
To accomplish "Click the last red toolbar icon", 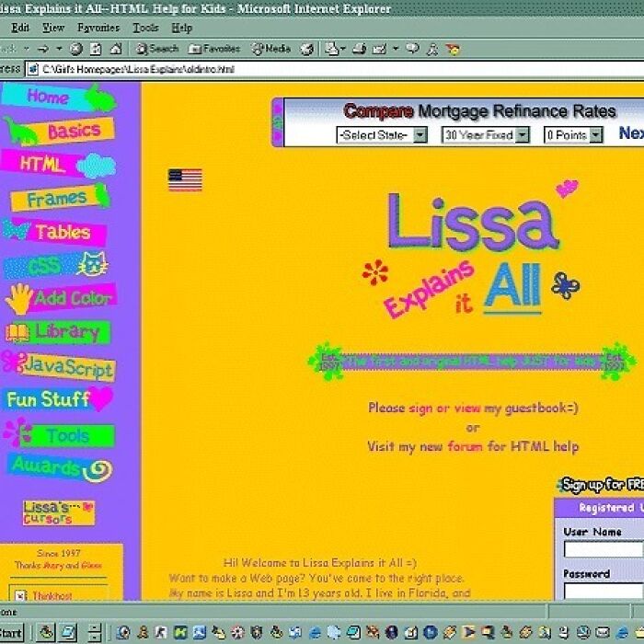I will point(453,50).
